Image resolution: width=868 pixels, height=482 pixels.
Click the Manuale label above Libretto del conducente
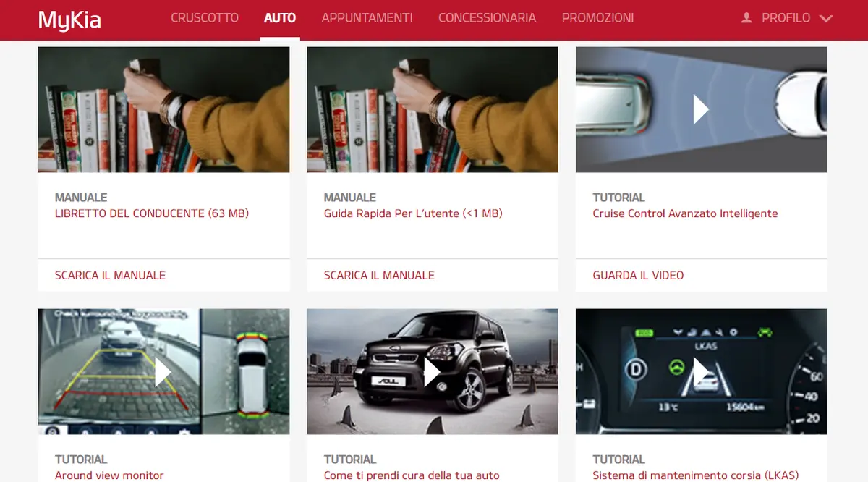pyautogui.click(x=81, y=198)
